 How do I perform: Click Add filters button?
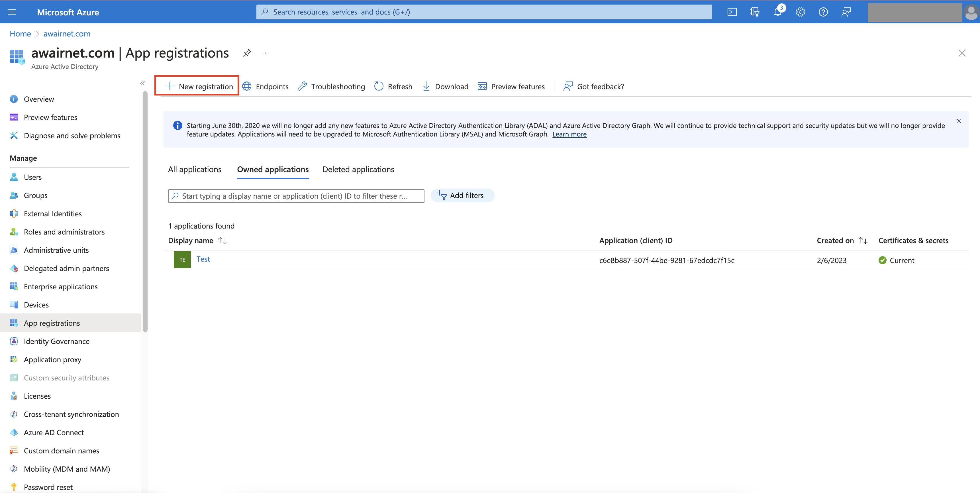click(x=462, y=196)
